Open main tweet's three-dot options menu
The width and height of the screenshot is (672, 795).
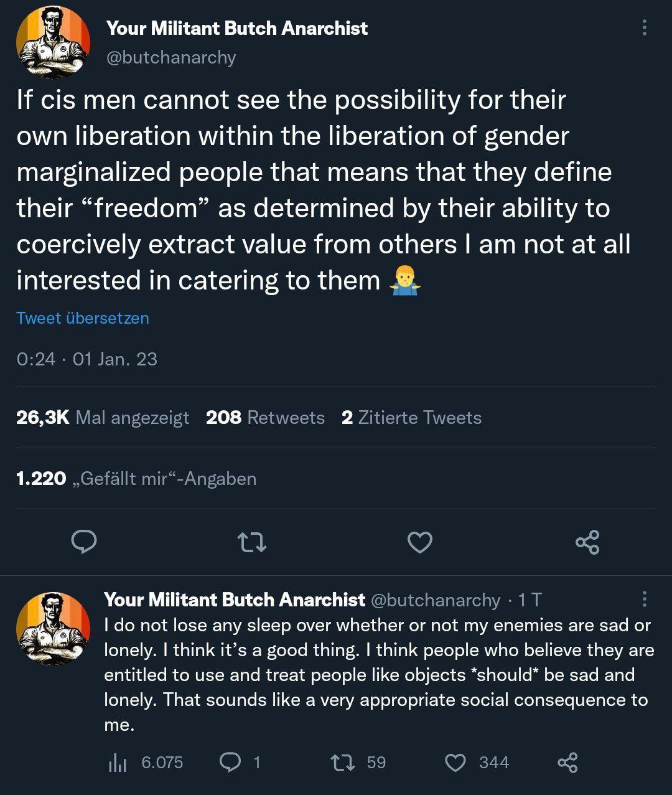coord(644,27)
